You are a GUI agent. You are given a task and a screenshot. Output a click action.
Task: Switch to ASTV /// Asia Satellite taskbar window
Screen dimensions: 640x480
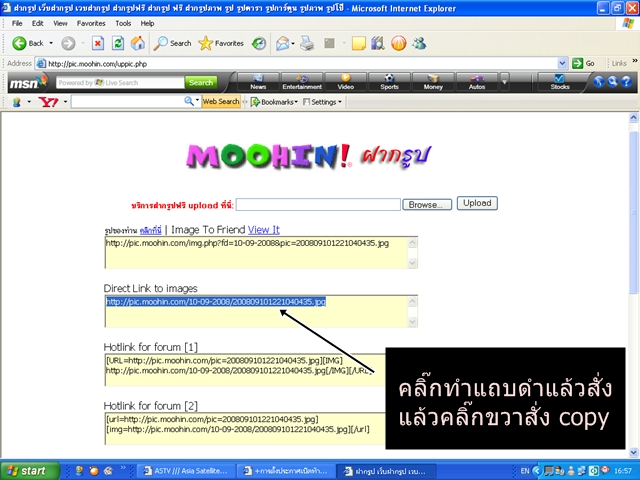pos(186,471)
